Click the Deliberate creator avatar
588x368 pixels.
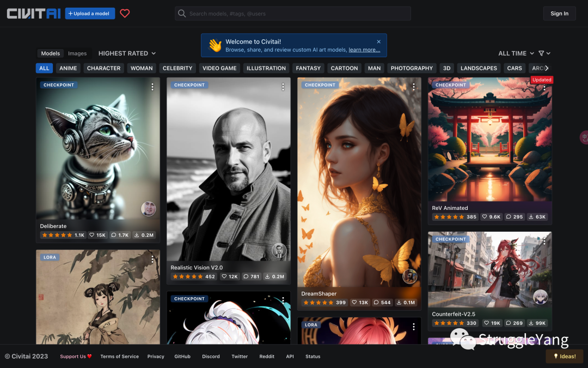coord(149,209)
